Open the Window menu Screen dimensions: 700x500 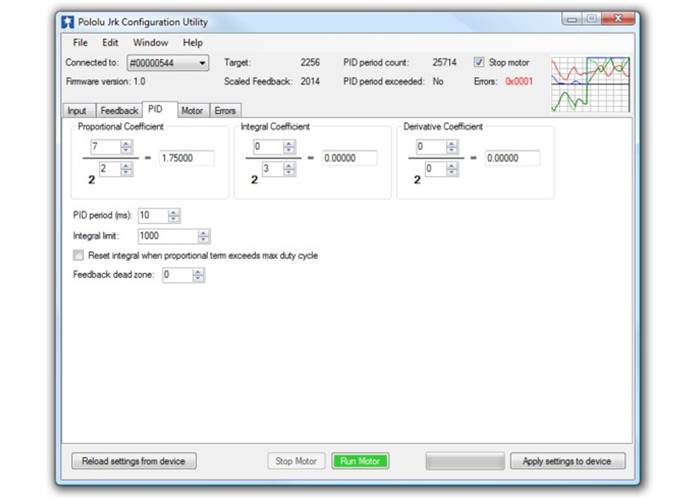[150, 43]
